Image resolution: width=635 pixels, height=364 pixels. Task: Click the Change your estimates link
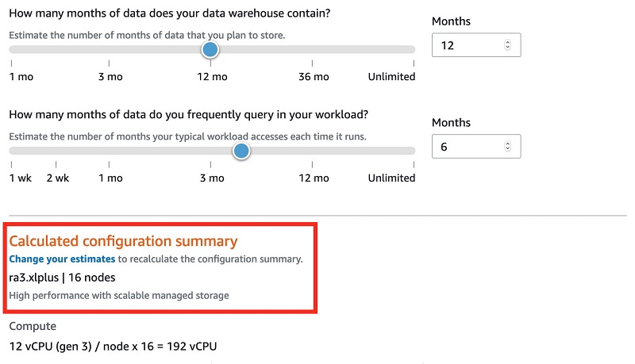click(x=62, y=259)
